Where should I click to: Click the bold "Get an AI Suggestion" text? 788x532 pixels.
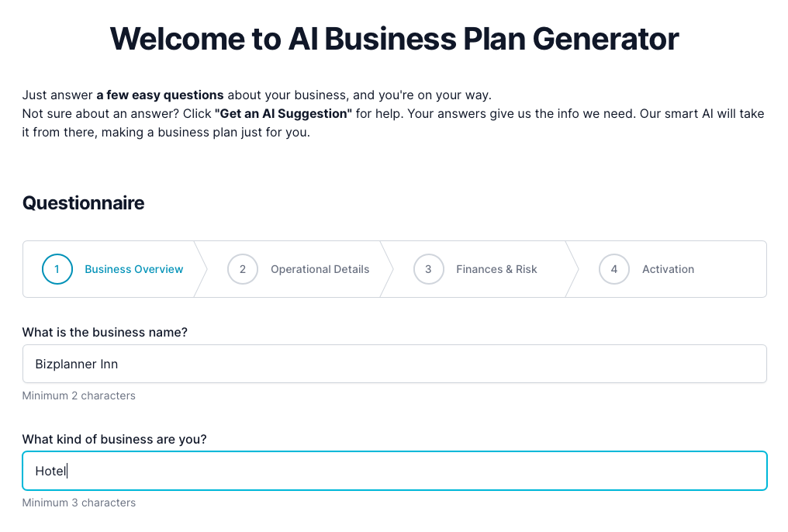[x=283, y=113]
